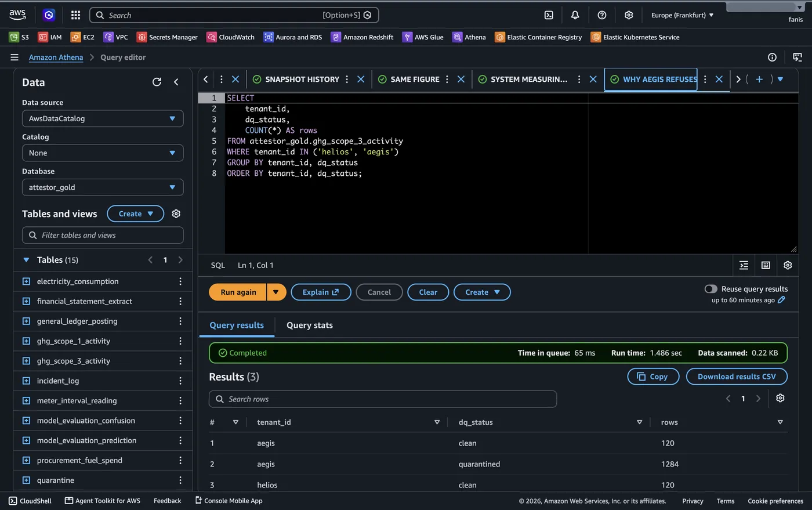The height and width of the screenshot is (510, 812).
Task: Open the Database attestor_gold dropdown
Action: coord(103,187)
